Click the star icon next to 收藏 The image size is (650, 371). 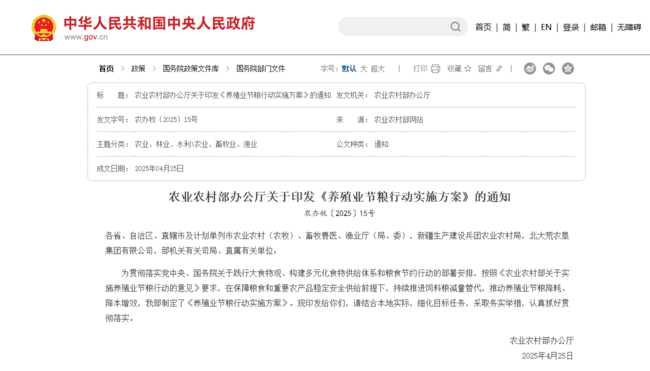pyautogui.click(x=468, y=69)
